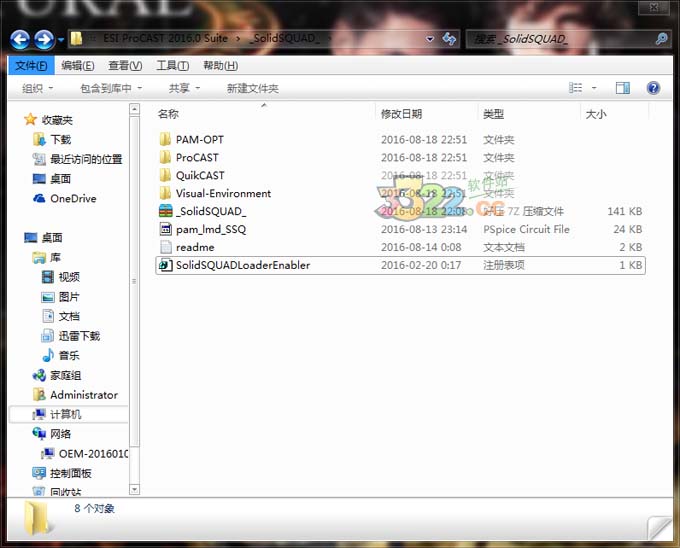680x548 pixels.
Task: Click the help question mark icon
Action: click(x=653, y=88)
